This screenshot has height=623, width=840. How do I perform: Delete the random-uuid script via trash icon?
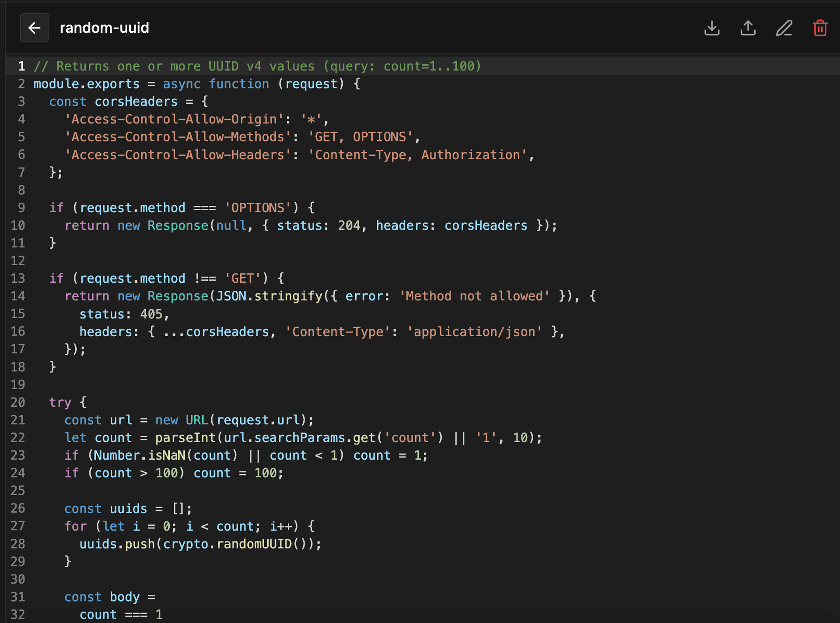820,28
